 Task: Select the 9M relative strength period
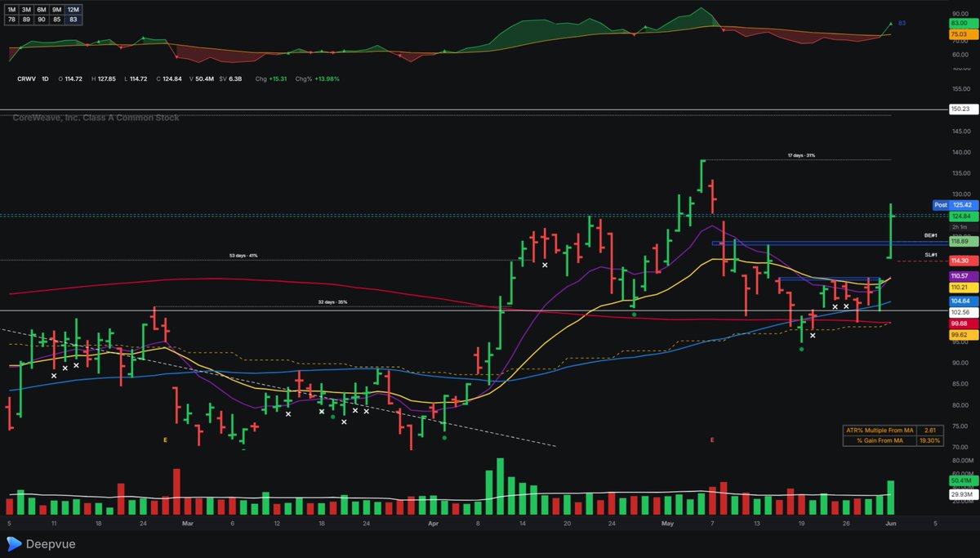tap(57, 10)
